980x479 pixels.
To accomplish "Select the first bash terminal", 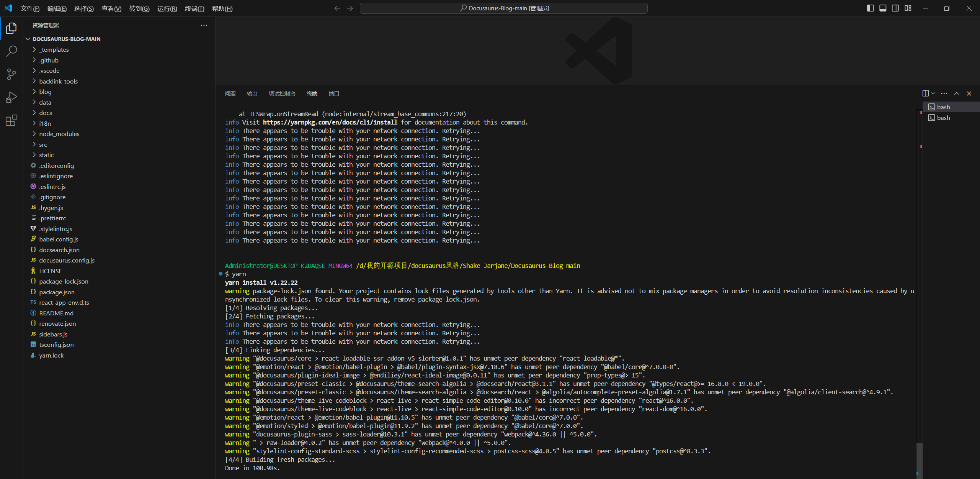I will pos(951,107).
